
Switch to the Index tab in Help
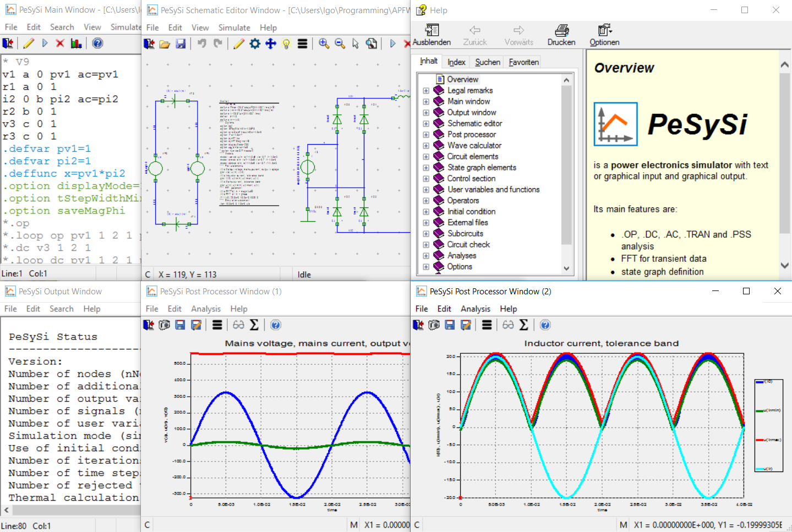tap(456, 62)
